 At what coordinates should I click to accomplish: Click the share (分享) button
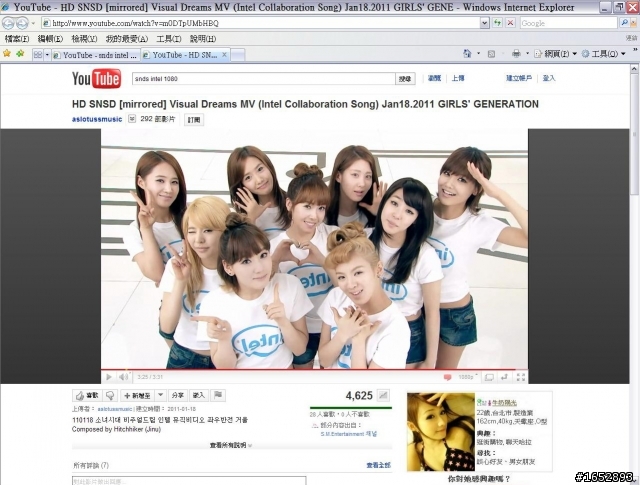(x=178, y=395)
